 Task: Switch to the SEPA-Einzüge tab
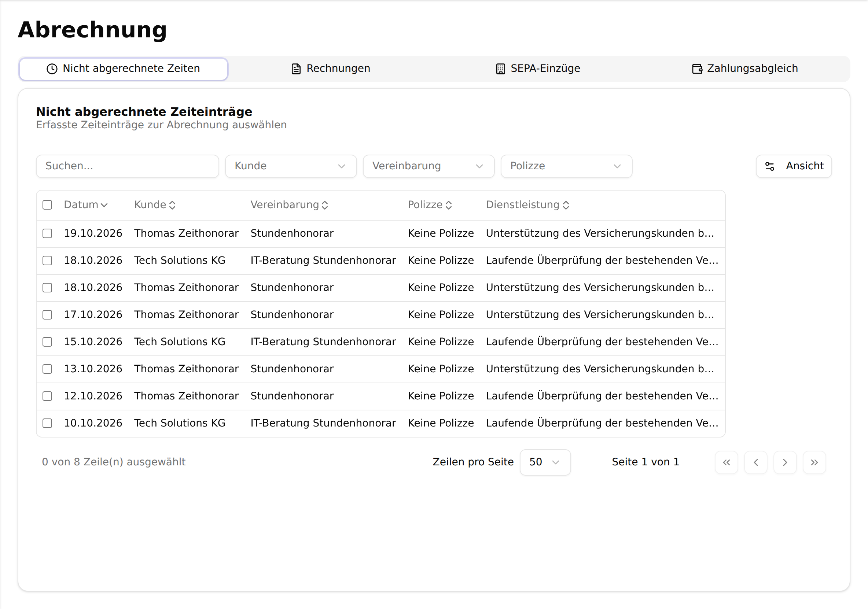538,69
